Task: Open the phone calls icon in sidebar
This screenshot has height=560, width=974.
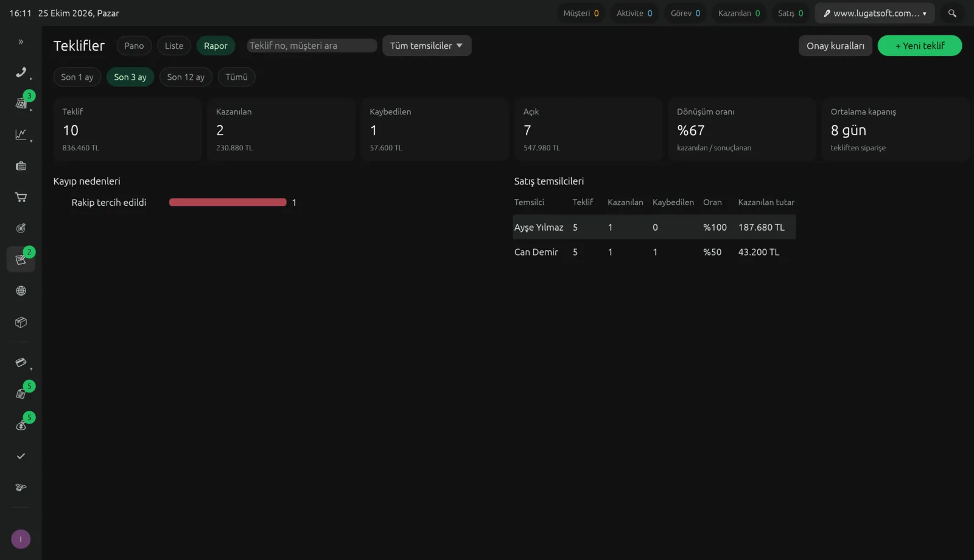Action: point(21,72)
